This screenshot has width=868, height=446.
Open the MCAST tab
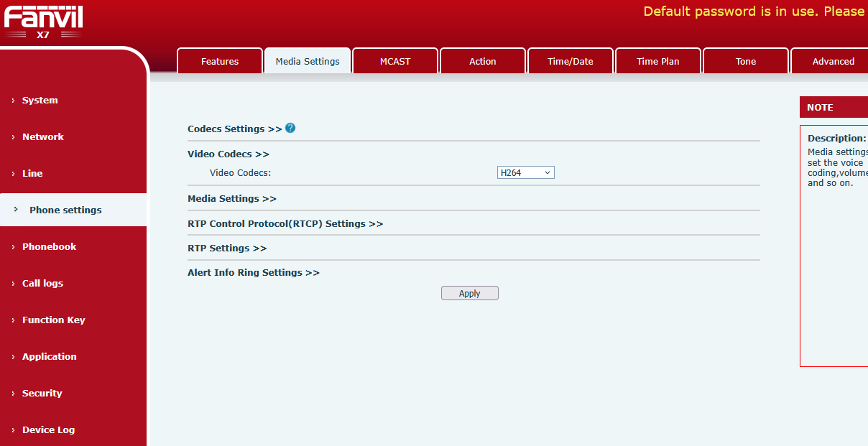point(395,62)
